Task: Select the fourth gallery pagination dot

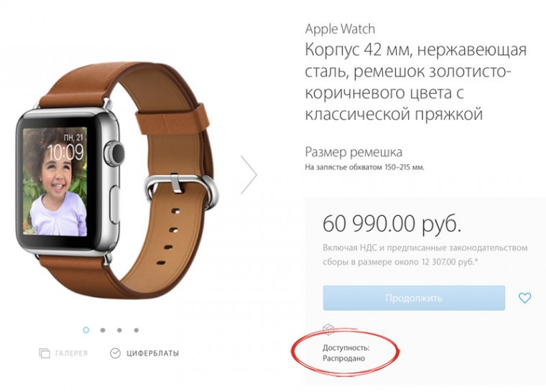Action: [136, 330]
